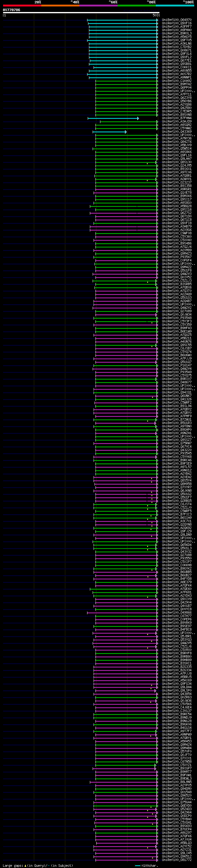Select the UniRef100_Q84ZT6 label
Viewport: 197px width, 868px height.
177,142
